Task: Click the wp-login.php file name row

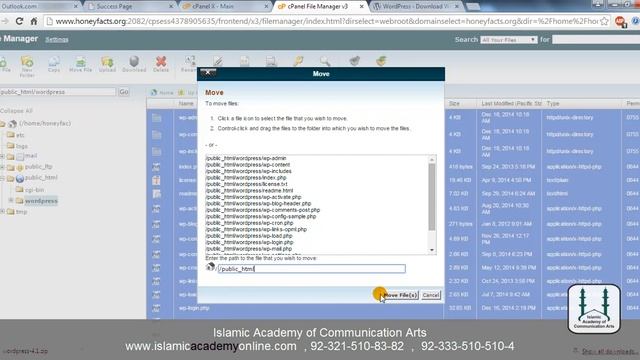Action: [x=194, y=308]
